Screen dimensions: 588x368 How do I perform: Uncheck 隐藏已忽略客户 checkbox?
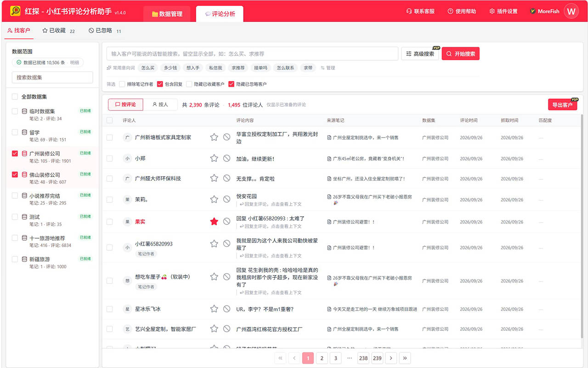click(231, 84)
